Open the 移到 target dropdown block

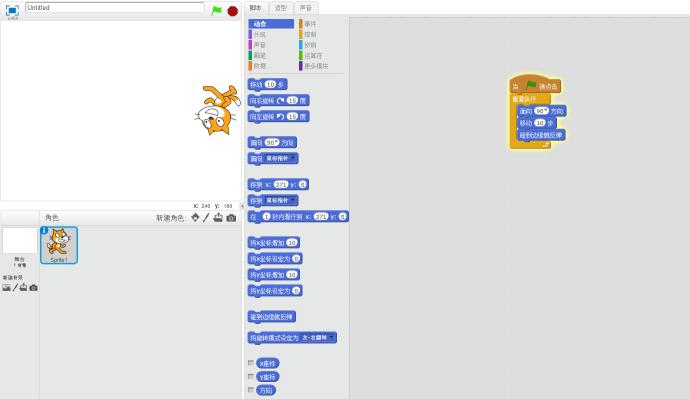tap(280, 201)
